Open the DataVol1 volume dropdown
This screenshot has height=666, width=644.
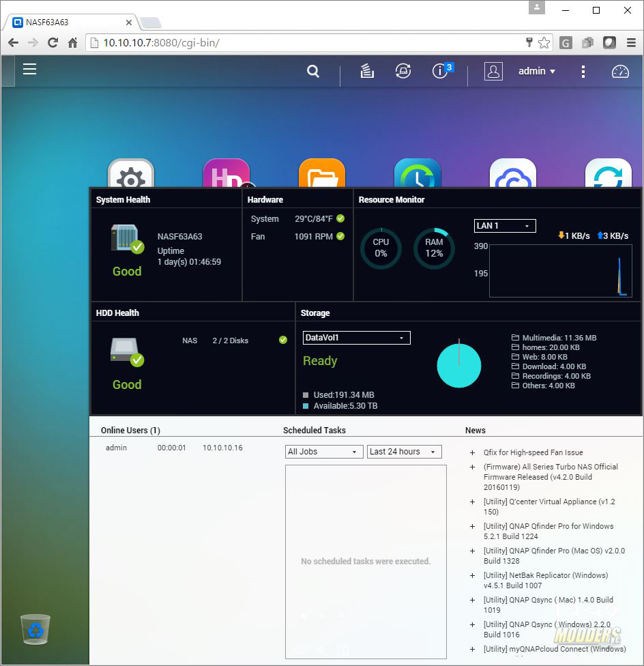click(x=357, y=338)
